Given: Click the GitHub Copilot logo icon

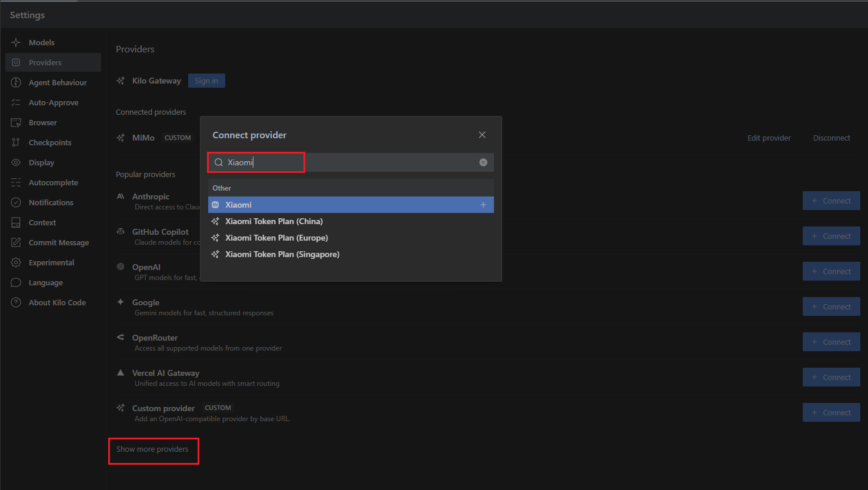Looking at the screenshot, I should pyautogui.click(x=121, y=231).
